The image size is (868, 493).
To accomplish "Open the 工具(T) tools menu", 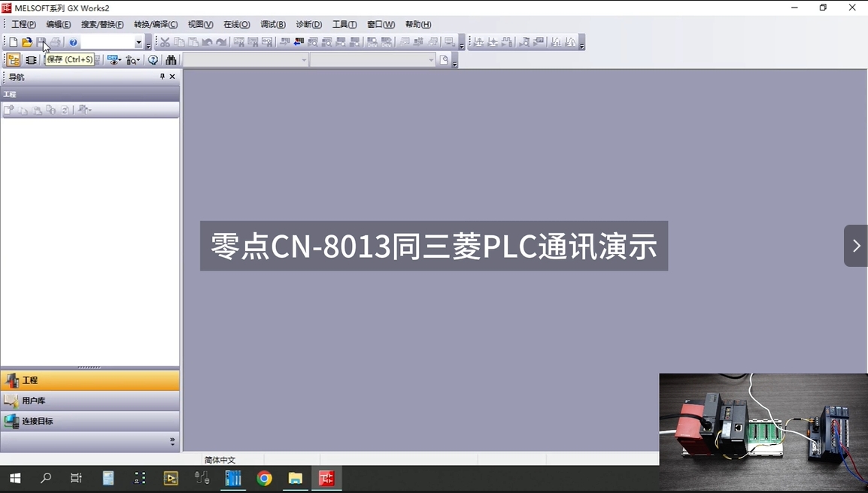I will click(344, 24).
